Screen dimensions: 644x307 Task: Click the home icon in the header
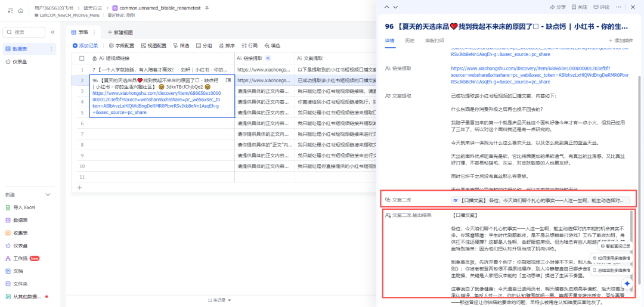point(20,11)
